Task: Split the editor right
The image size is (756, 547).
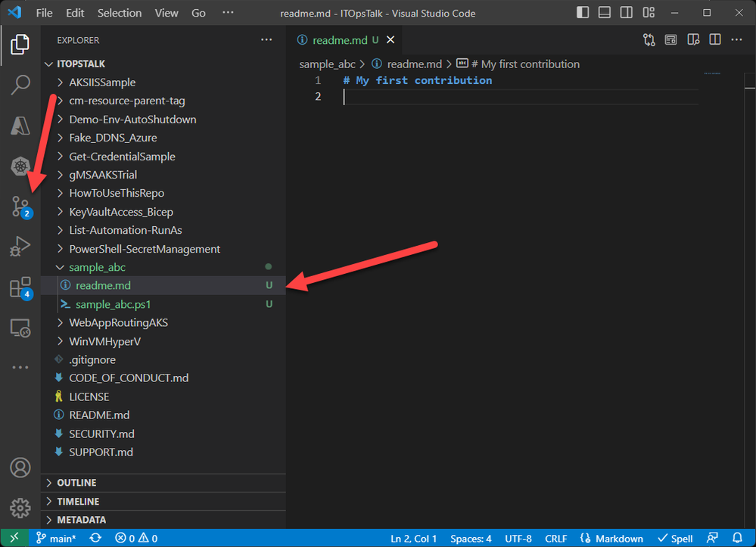Action: coord(715,40)
